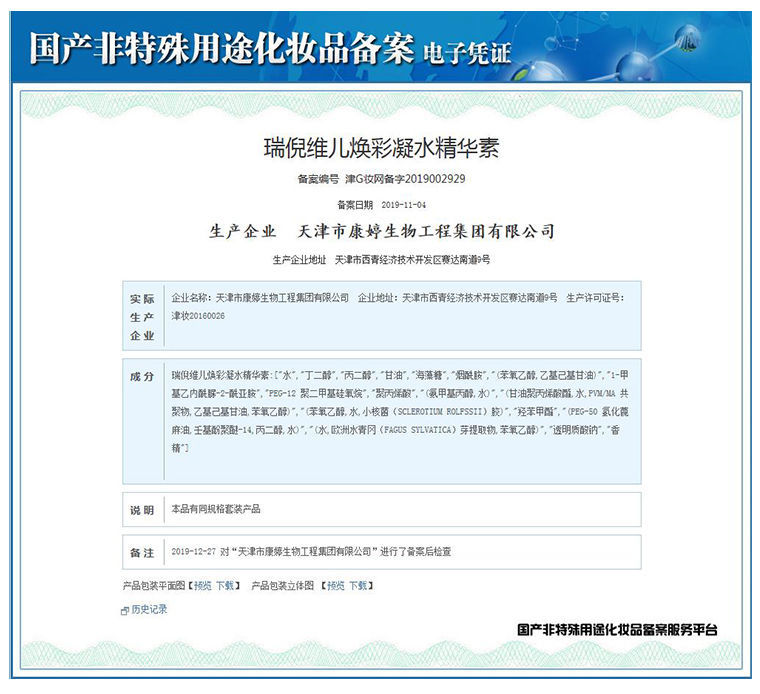
Task: Click the 国产非特殊用途化妆品备案服务平台 footer text
Action: [617, 630]
